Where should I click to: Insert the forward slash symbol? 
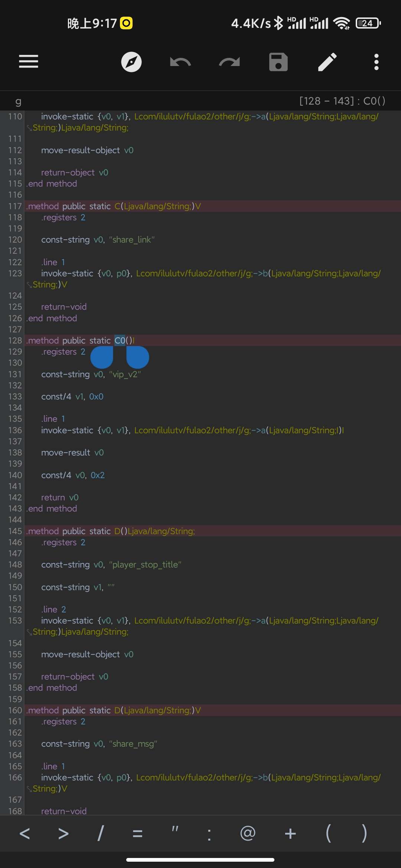coord(100,834)
